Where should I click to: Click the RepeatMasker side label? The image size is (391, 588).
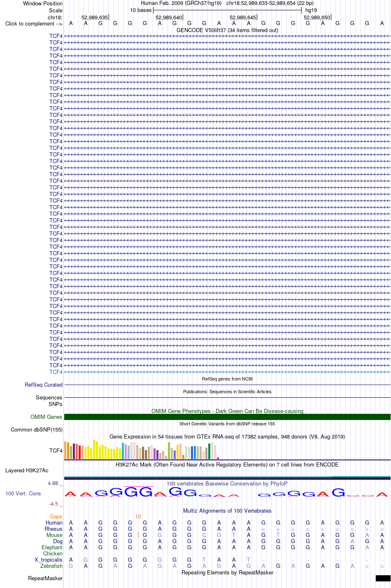45,579
